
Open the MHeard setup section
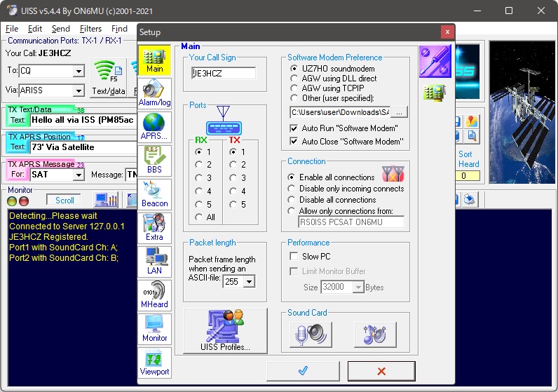point(154,295)
